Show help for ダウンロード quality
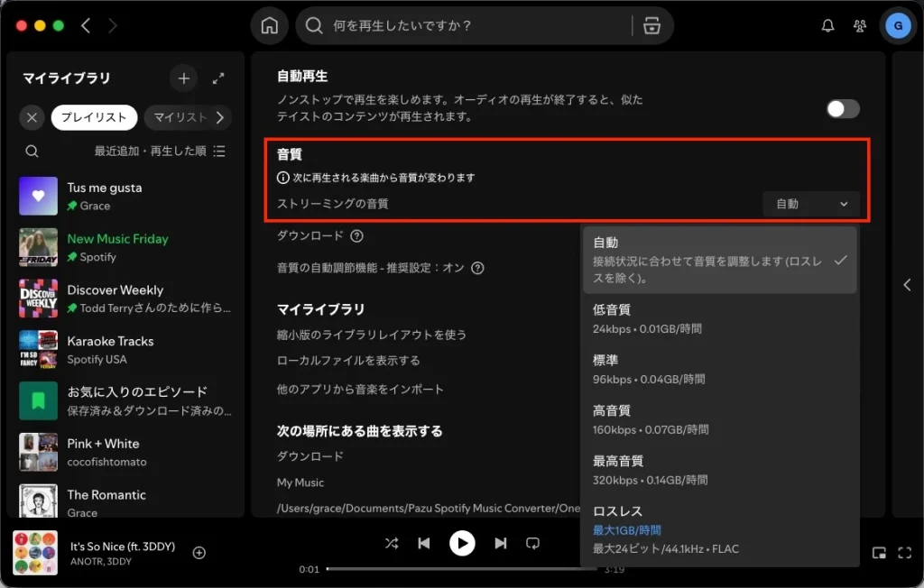The image size is (924, 588). [356, 235]
